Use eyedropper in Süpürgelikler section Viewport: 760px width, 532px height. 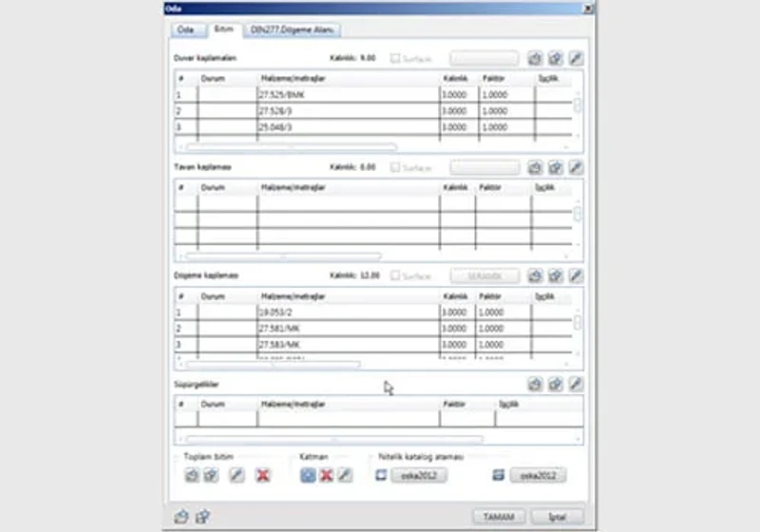click(x=576, y=384)
